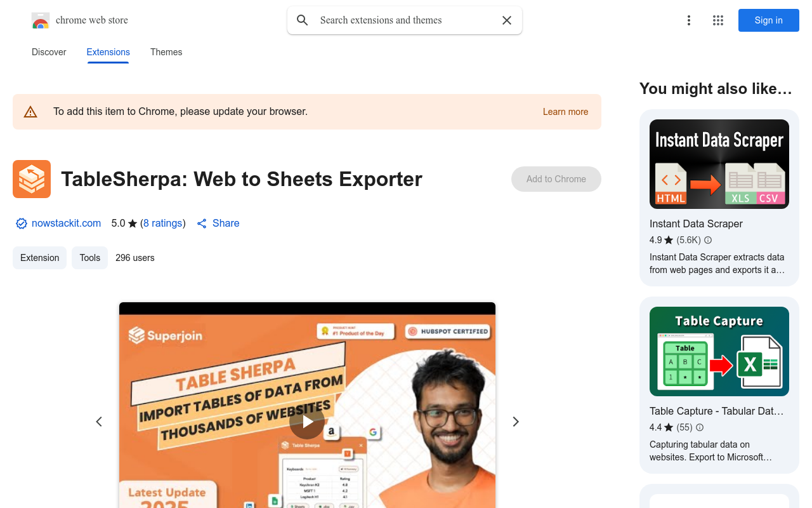This screenshot has height=508, width=812.
Task: Open the Instant Data Scraper thumbnail
Action: coord(719,164)
